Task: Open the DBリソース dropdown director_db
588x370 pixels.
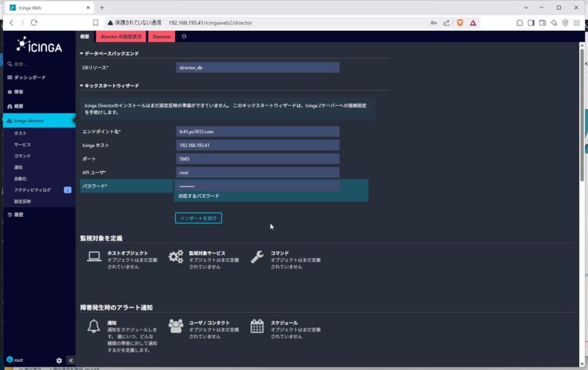Action: click(x=258, y=68)
